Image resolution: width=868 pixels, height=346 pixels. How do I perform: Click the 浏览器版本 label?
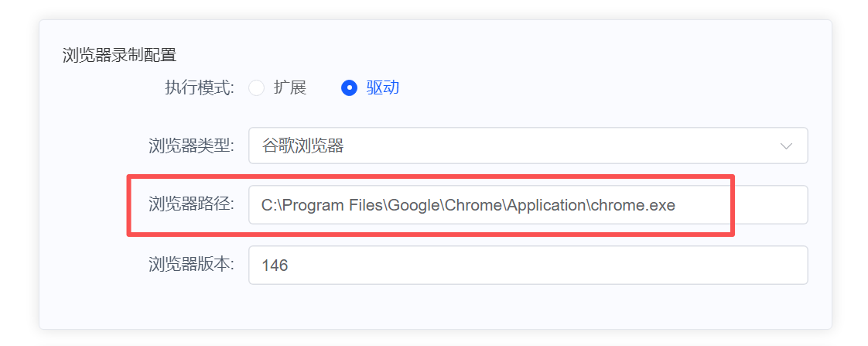coord(190,265)
